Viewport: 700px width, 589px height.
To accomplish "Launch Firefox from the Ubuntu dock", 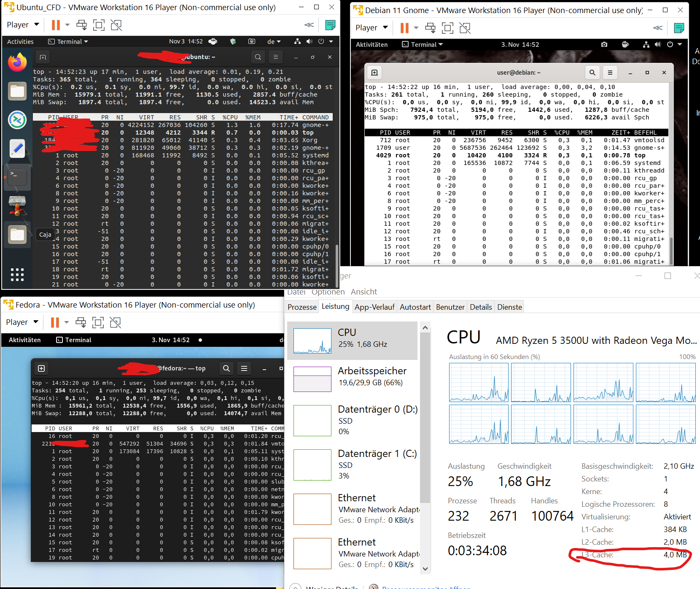I will point(17,62).
